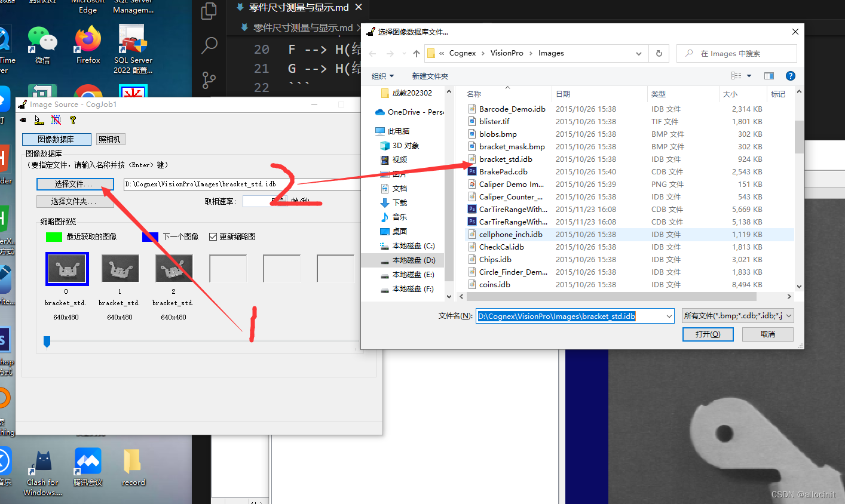Switch to 图像数据库 tab
The image size is (845, 504).
point(56,139)
